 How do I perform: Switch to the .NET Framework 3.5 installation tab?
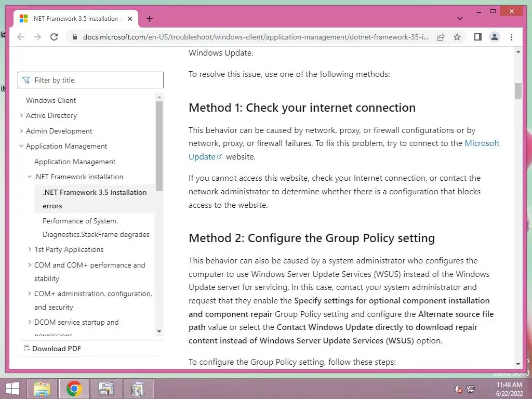(76, 19)
